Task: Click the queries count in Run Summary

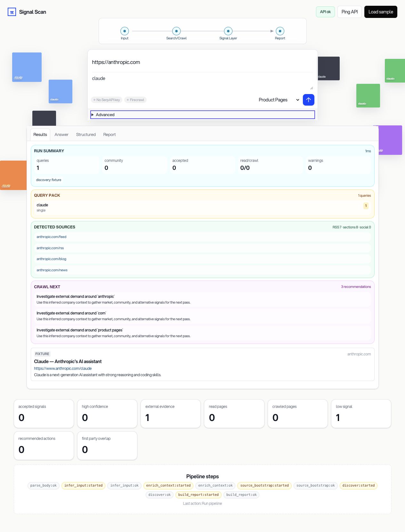Action: [67, 165]
